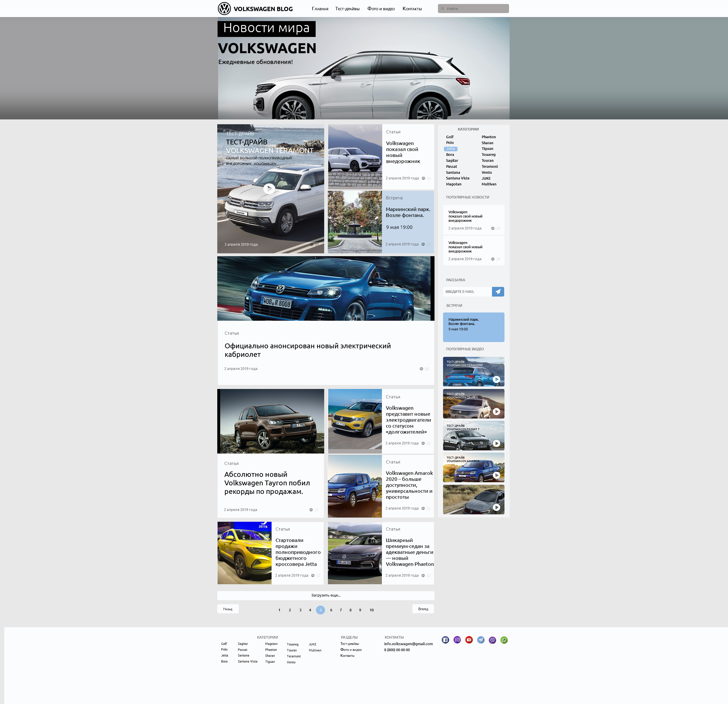Play the Volkswagen Teramont video in Популярные видео
The image size is (728, 704).
point(496,380)
